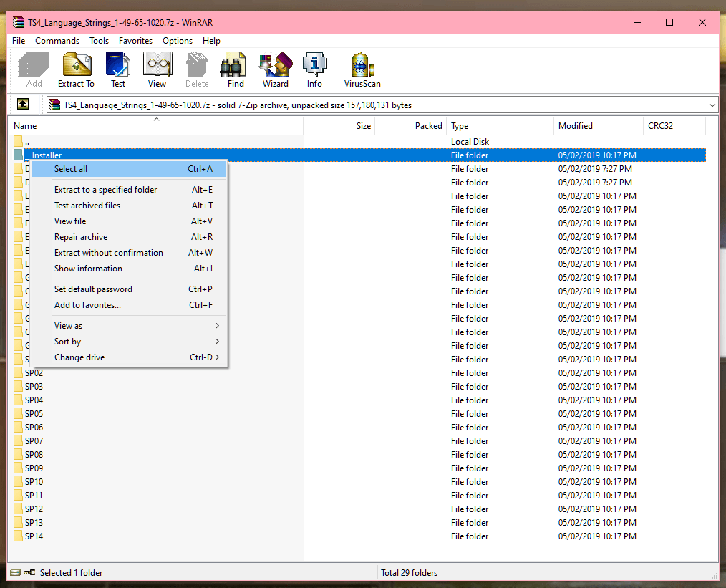
Task: Click the parent '..' folder icon
Action: pos(18,141)
